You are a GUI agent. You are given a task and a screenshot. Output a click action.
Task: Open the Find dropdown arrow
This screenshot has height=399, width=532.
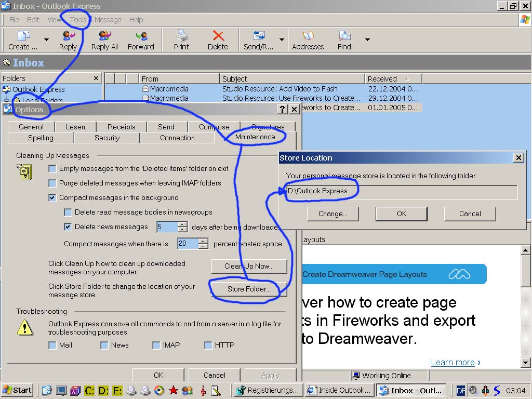click(367, 39)
